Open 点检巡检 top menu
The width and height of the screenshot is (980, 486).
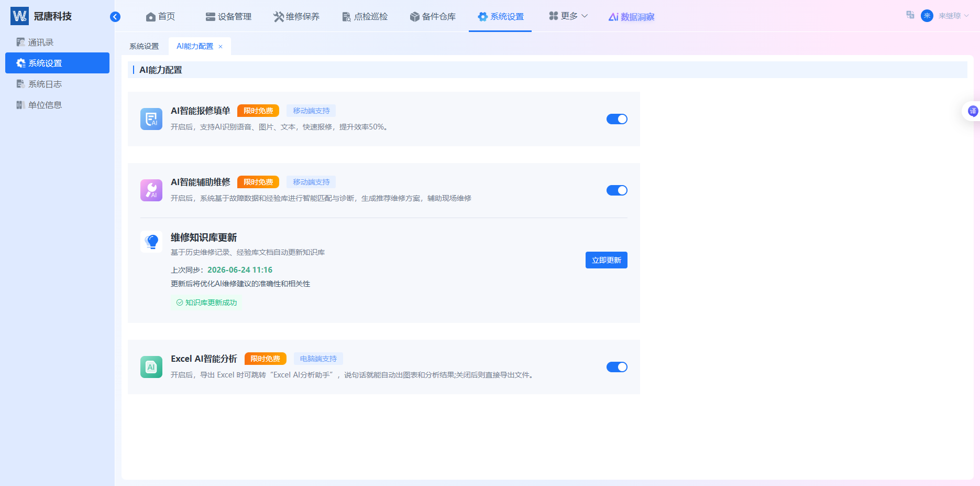tap(365, 16)
